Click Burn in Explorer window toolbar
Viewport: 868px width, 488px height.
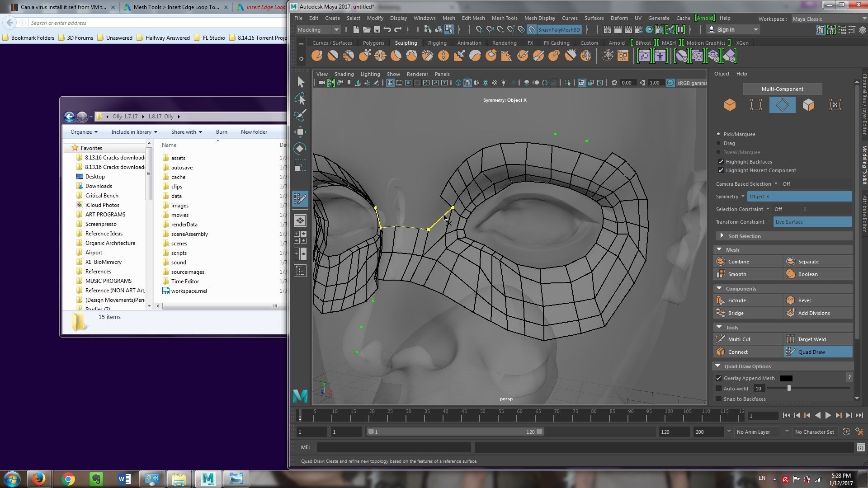222,132
